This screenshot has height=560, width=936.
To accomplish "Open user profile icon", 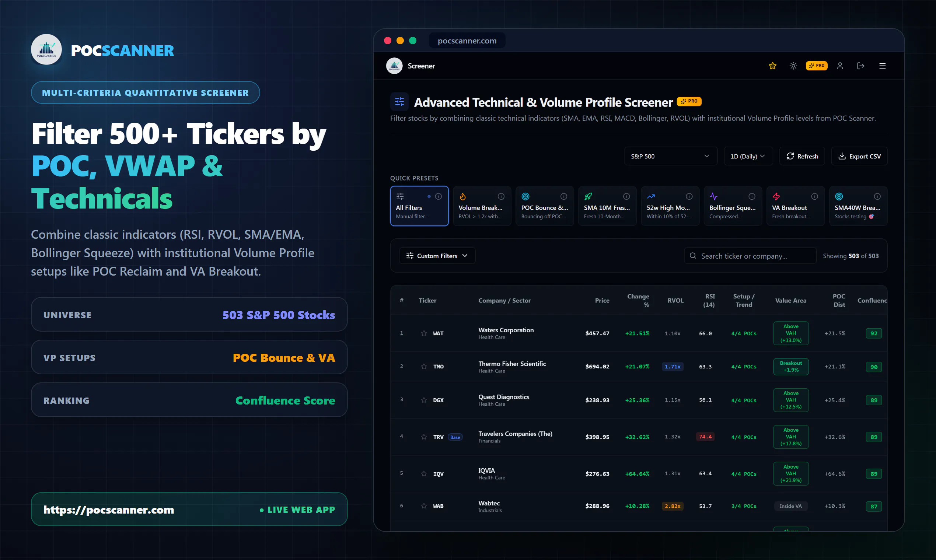I will click(x=840, y=66).
